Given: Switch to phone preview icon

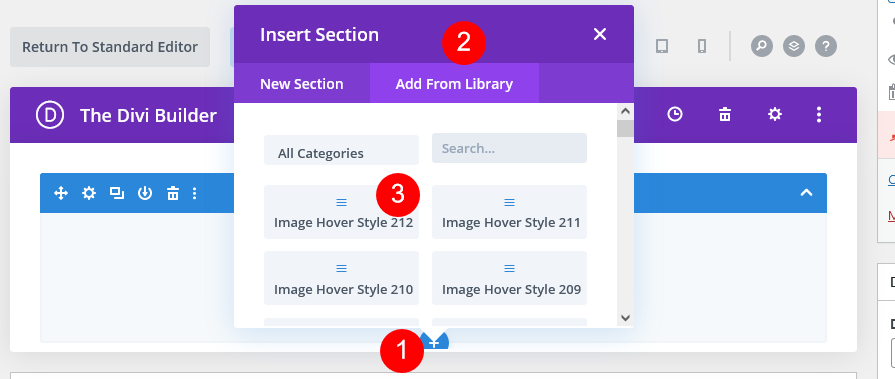Looking at the screenshot, I should point(702,46).
